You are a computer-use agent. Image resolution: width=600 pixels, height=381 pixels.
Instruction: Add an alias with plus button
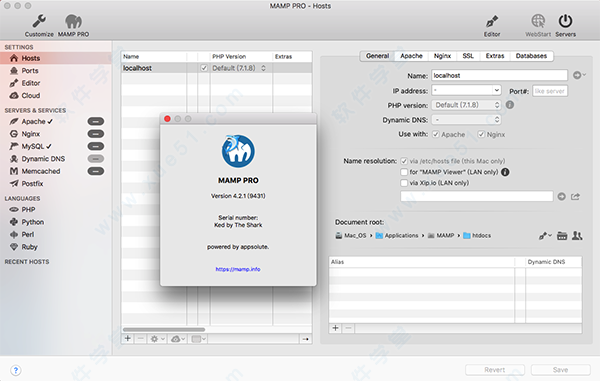pos(336,328)
